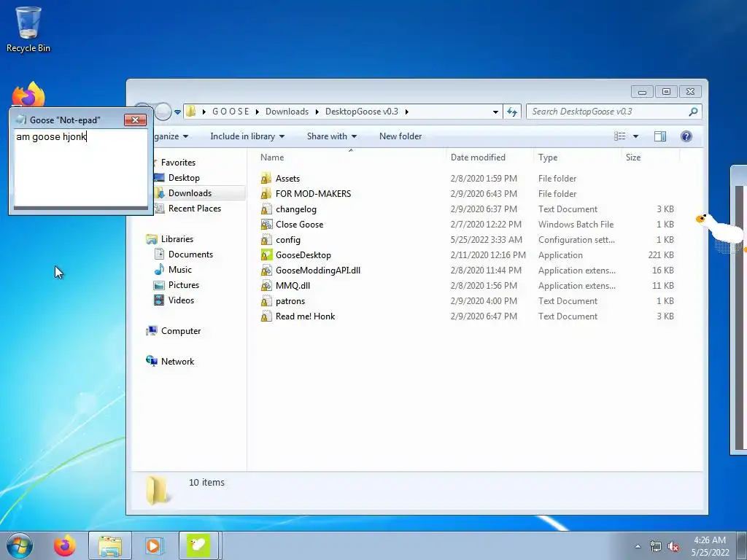This screenshot has width=747, height=560.
Task: Click the taskbar clock showing 4:26 AM
Action: tap(710, 546)
